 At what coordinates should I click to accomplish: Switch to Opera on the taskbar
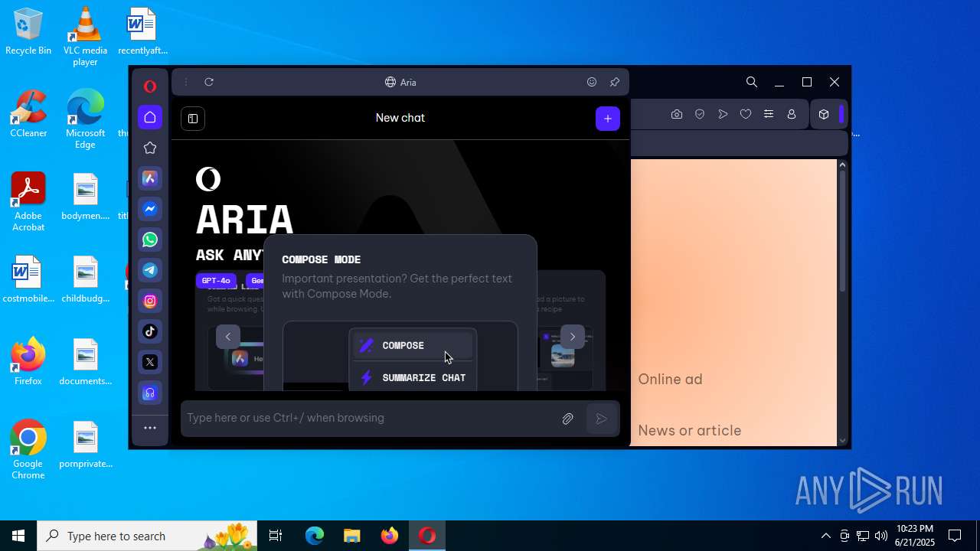(x=426, y=536)
